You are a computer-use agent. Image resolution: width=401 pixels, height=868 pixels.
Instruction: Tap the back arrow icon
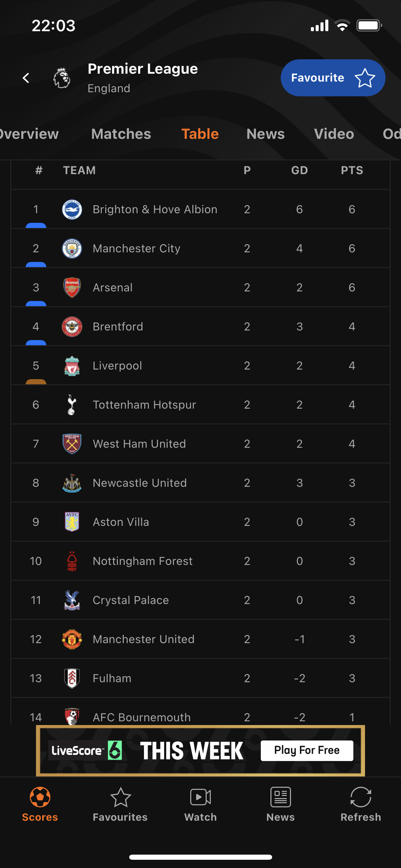(x=26, y=78)
